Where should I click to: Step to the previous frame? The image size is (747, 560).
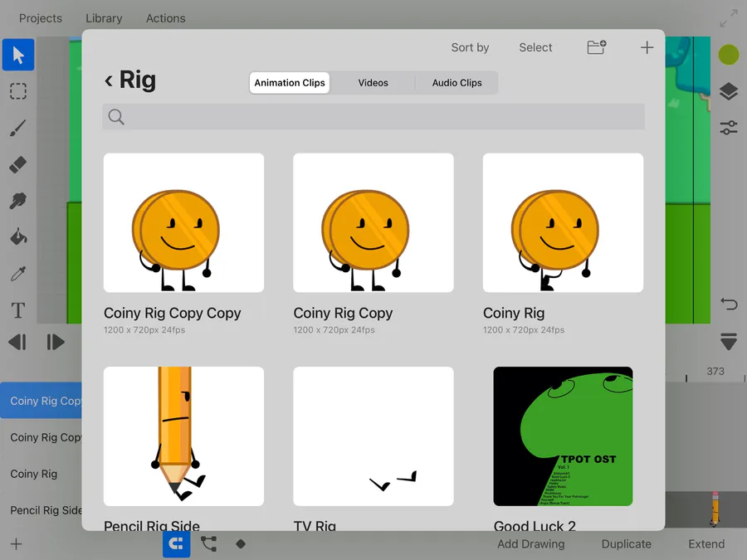17,342
